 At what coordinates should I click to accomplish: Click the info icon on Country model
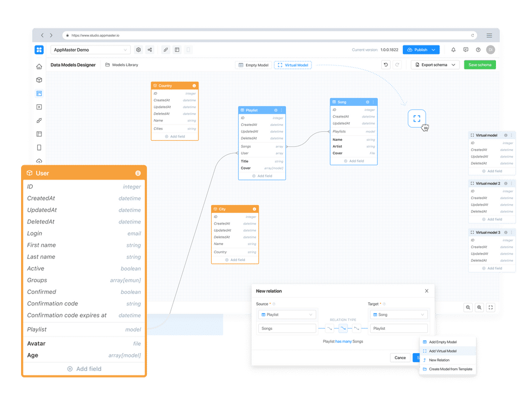pos(194,85)
